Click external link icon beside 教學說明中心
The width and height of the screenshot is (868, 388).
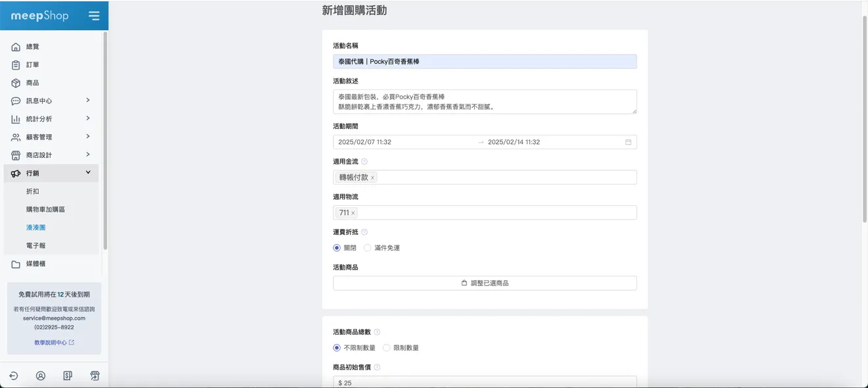pos(72,343)
